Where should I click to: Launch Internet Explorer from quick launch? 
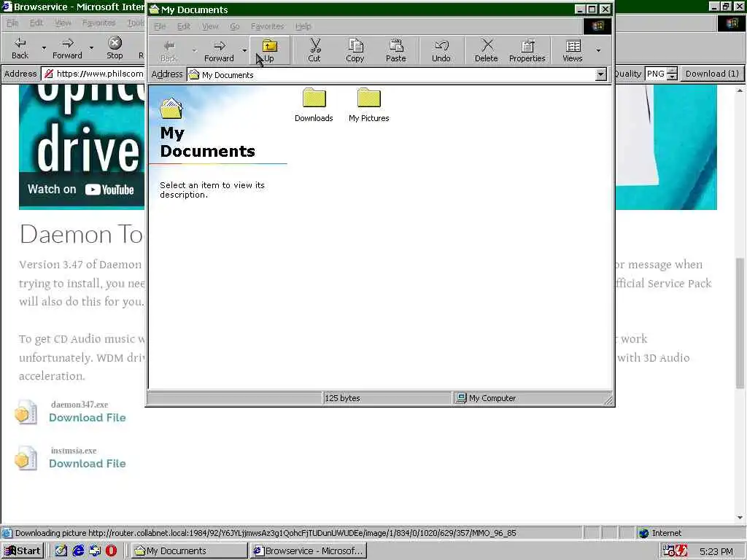[78, 551]
